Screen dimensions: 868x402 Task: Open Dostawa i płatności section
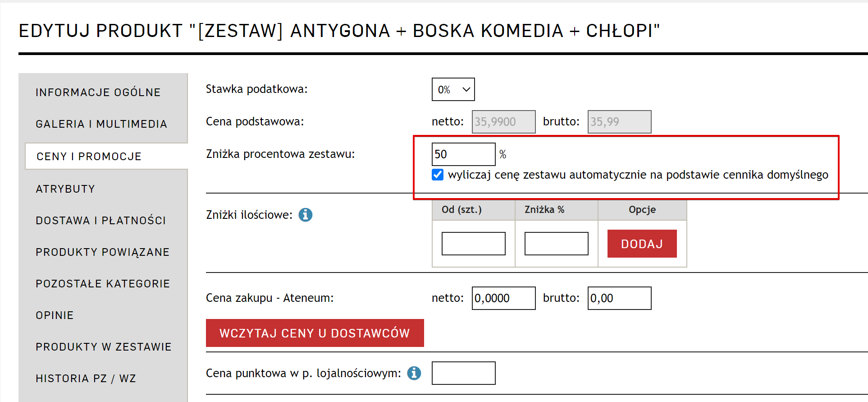coord(101,221)
